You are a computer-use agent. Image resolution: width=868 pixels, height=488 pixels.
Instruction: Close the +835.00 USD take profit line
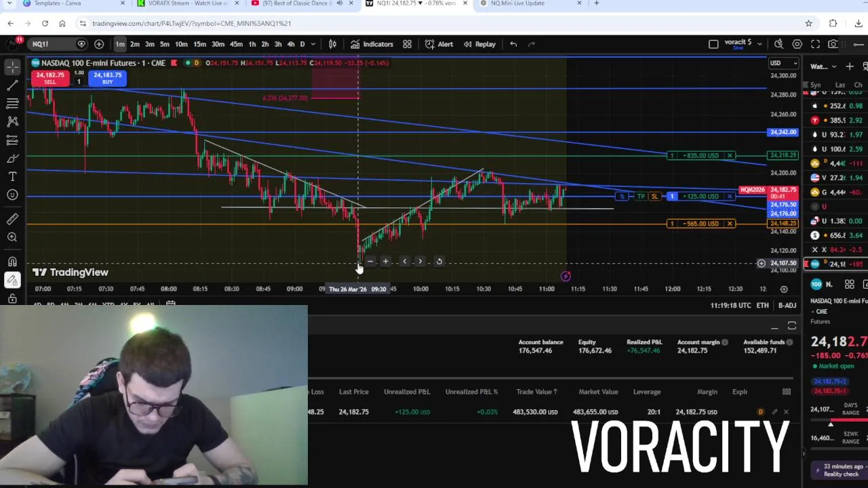[x=730, y=155]
